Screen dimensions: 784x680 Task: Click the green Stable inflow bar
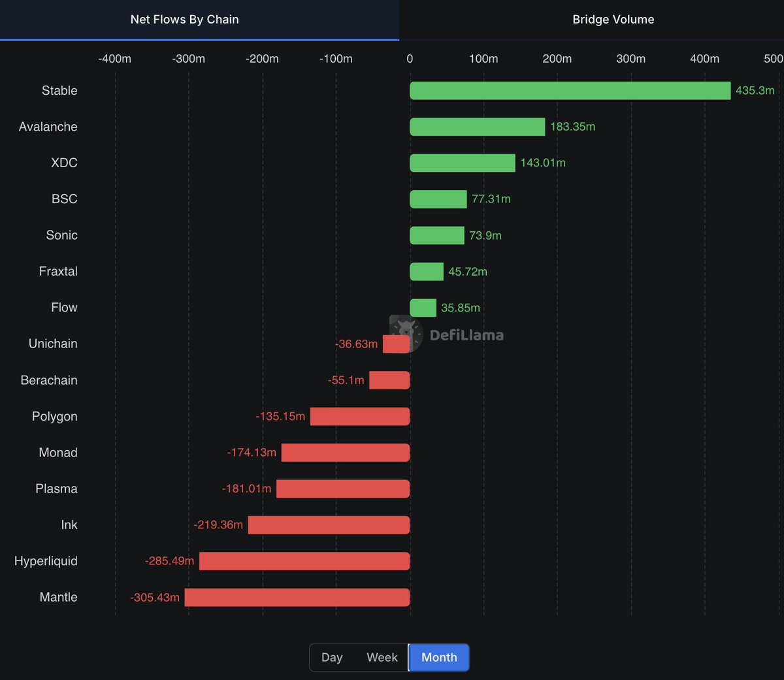tap(570, 91)
